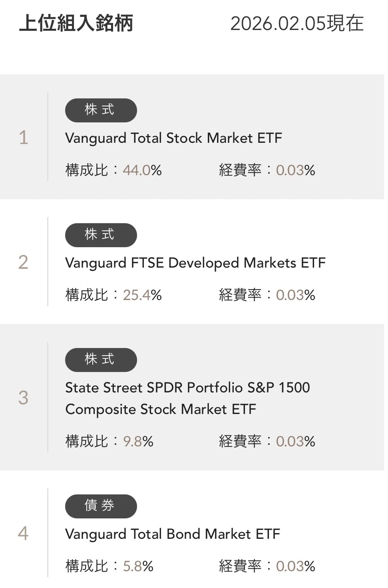Select rank number 4
This screenshot has width=388, height=588.
click(x=24, y=534)
